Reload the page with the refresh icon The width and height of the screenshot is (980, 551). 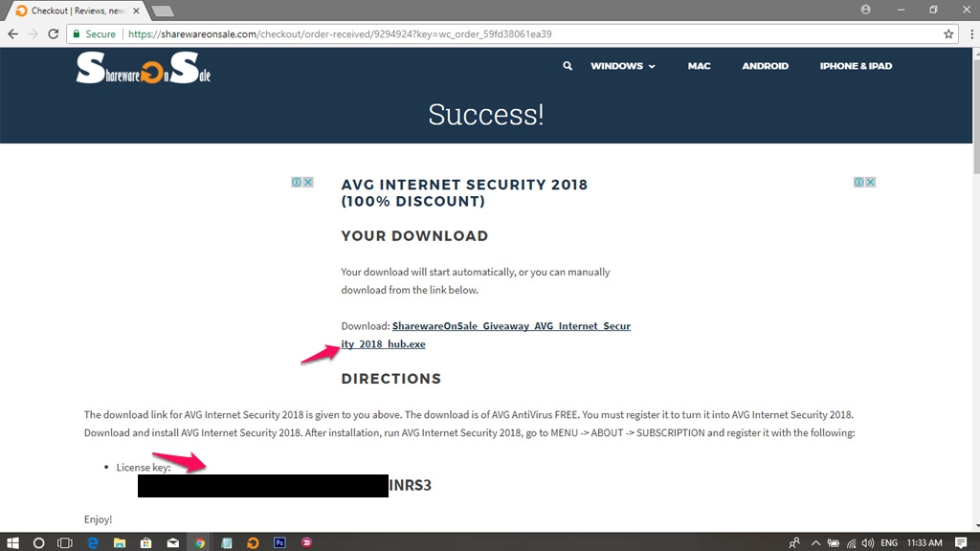click(x=54, y=33)
